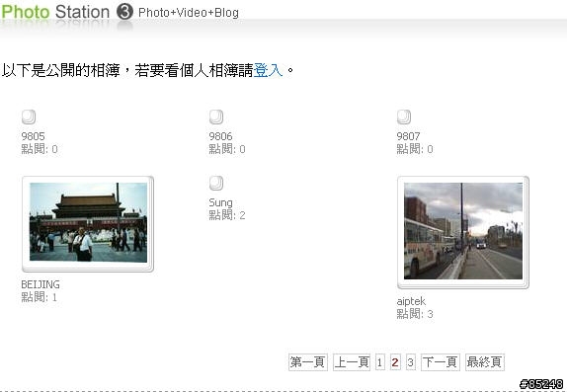Open the Sung album placeholder icon
This screenshot has width=567, height=392.
(216, 183)
